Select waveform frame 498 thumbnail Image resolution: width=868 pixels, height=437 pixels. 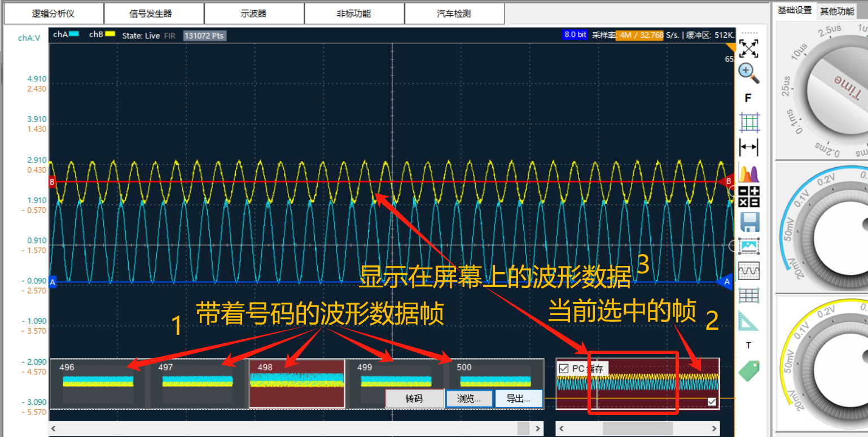tap(297, 383)
